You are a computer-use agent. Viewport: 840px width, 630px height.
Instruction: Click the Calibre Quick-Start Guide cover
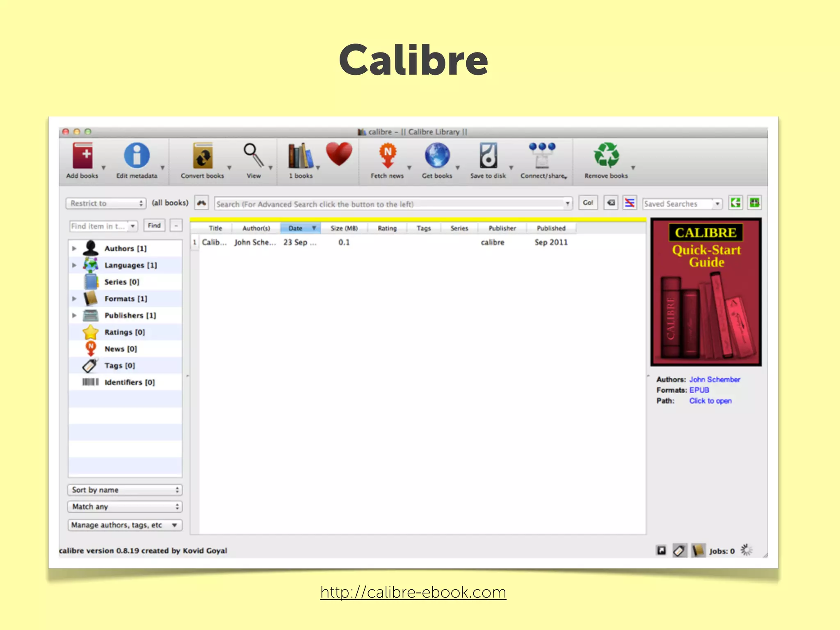click(706, 292)
